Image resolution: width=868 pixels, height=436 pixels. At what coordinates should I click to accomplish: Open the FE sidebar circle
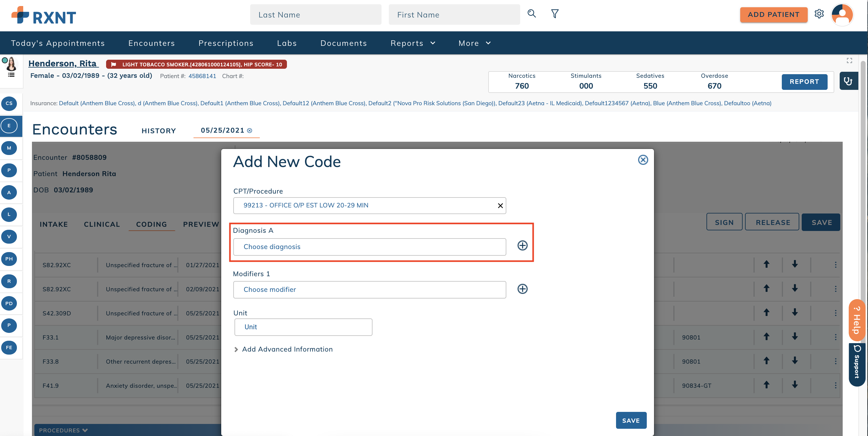click(x=9, y=348)
